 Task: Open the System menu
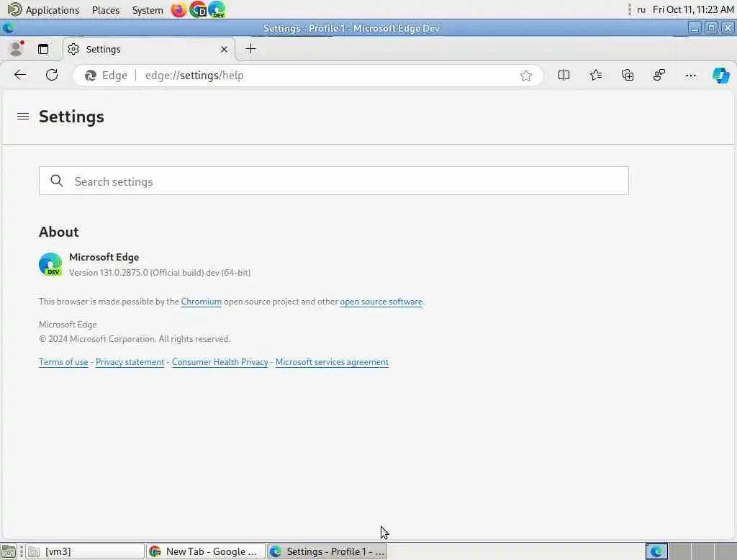[147, 10]
